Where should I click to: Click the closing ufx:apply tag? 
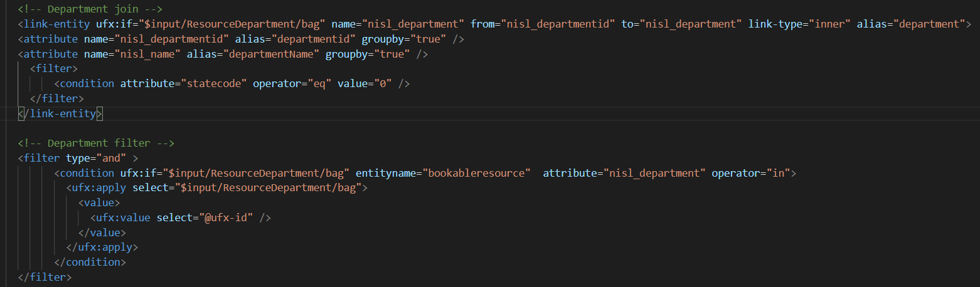102,247
